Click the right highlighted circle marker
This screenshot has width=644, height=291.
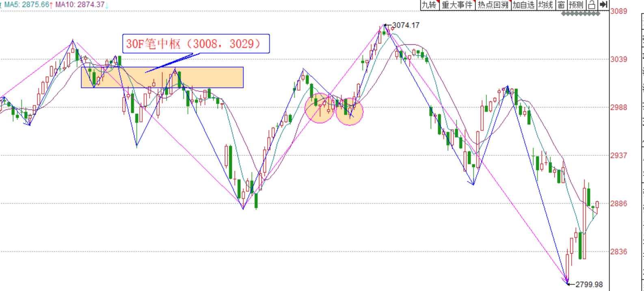pos(349,111)
